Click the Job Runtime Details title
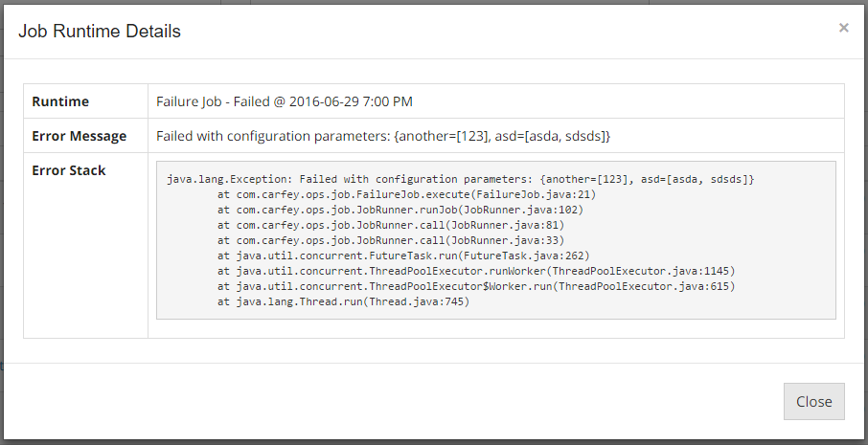This screenshot has width=868, height=445. (x=100, y=32)
